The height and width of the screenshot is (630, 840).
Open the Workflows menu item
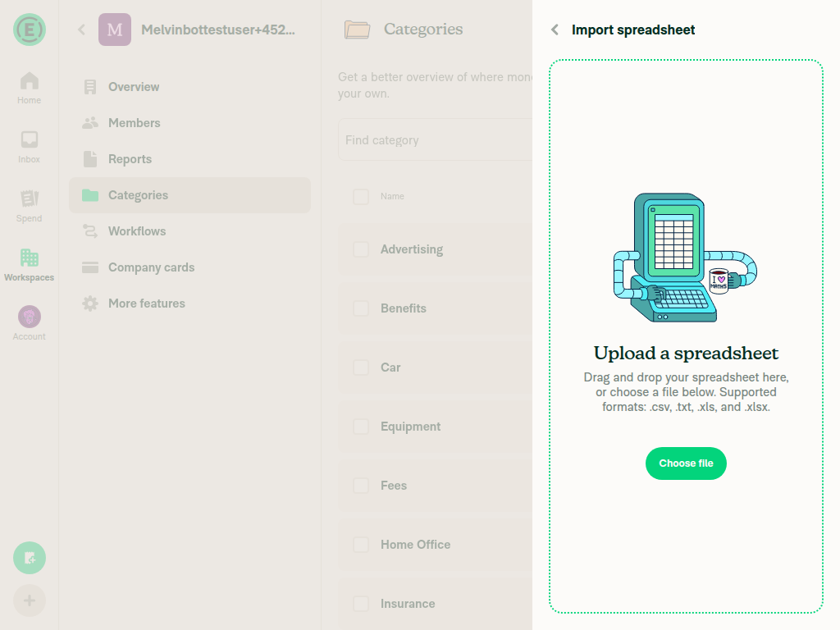[x=136, y=231]
